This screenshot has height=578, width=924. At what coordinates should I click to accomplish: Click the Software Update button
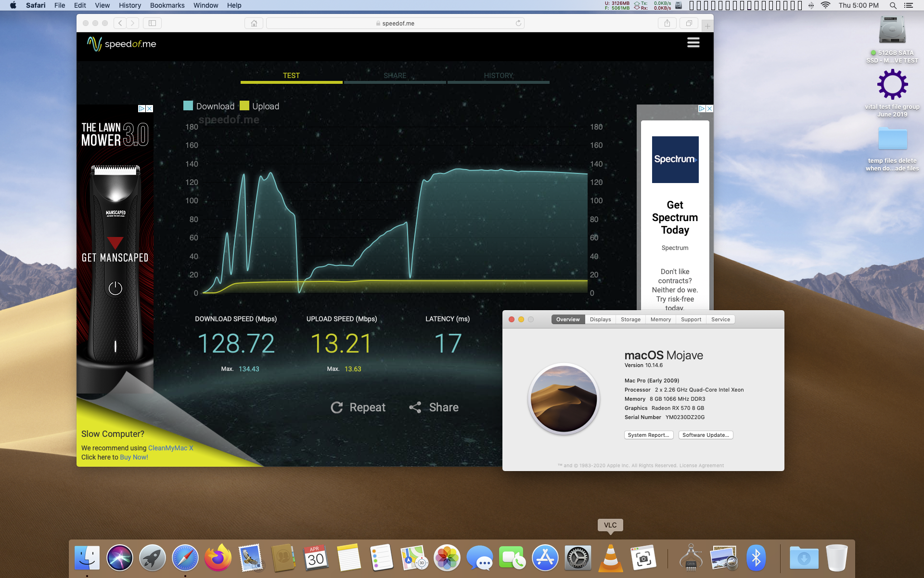(x=706, y=435)
